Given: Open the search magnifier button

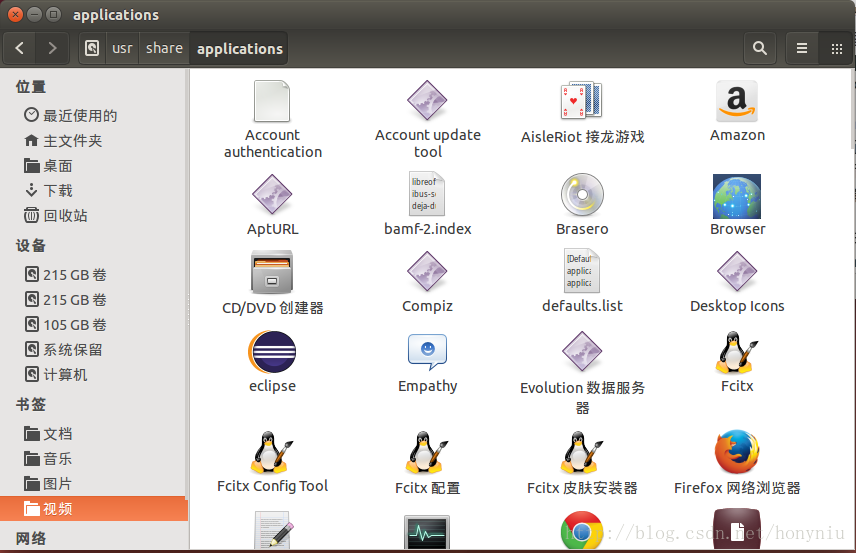Looking at the screenshot, I should pos(760,48).
